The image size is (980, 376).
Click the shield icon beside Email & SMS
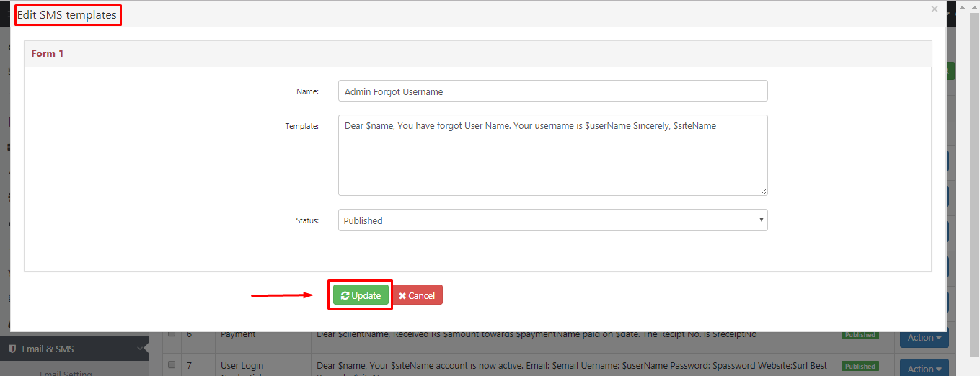12,349
